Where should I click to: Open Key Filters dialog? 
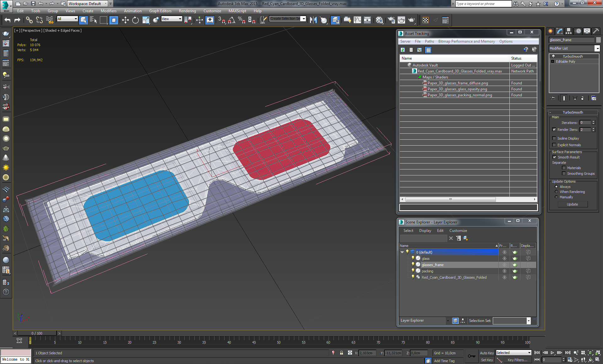517,360
